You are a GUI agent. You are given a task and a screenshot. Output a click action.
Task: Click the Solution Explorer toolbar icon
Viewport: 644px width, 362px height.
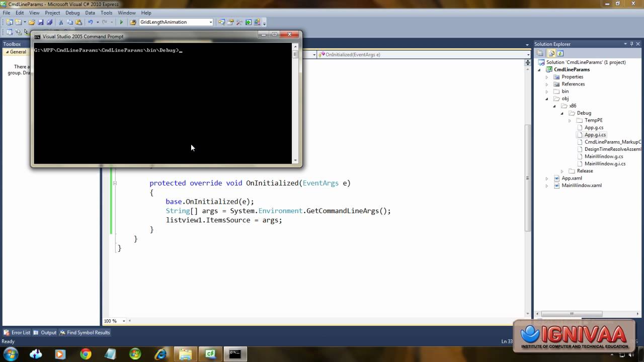pyautogui.click(x=222, y=22)
